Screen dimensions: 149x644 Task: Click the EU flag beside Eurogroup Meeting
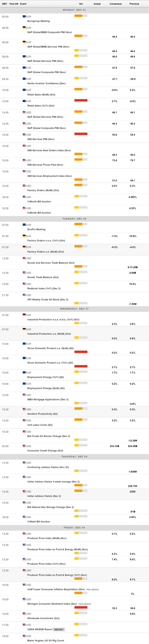[x=24, y=16]
